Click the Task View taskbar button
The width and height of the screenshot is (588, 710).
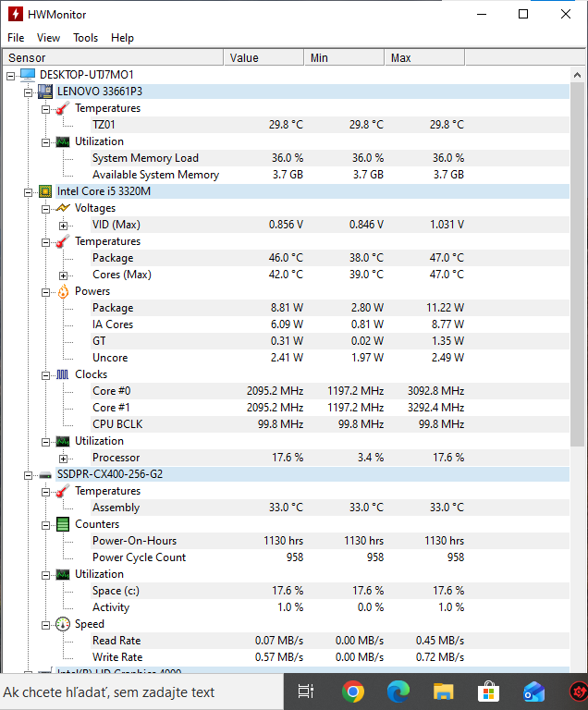306,692
